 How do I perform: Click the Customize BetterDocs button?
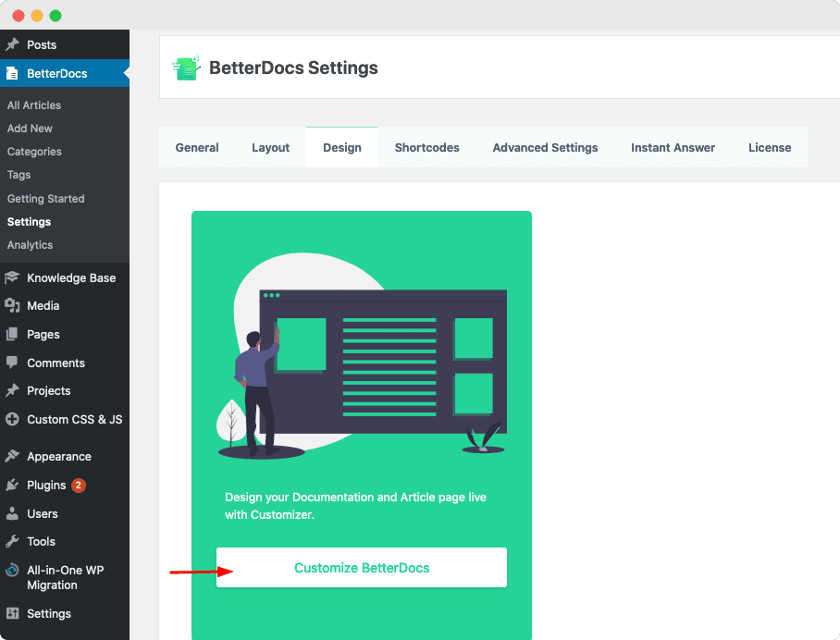362,568
